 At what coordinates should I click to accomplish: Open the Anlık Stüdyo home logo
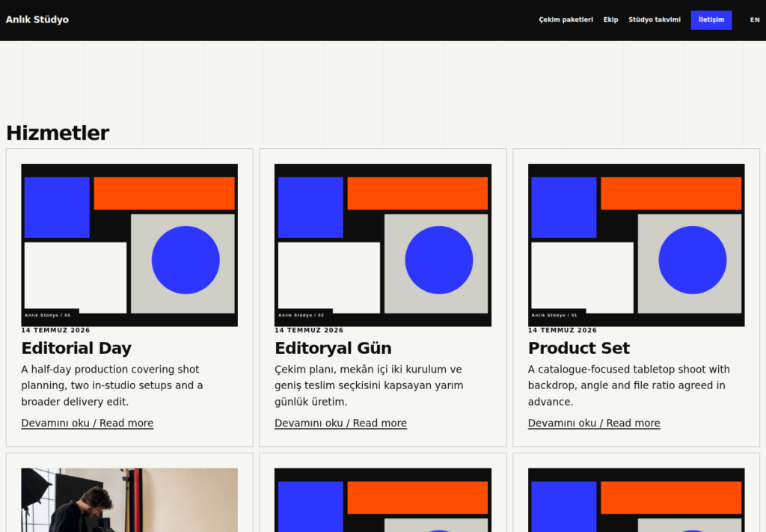[37, 19]
